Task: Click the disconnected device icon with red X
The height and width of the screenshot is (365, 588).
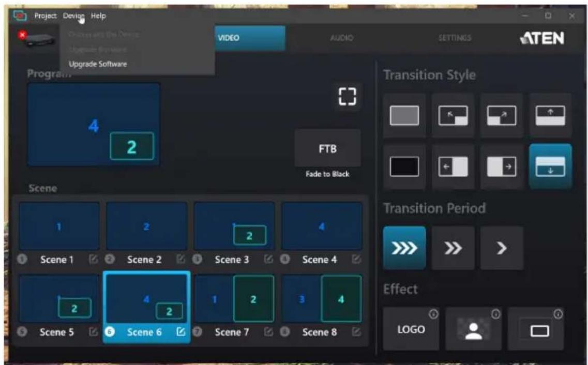Action: coord(37,38)
